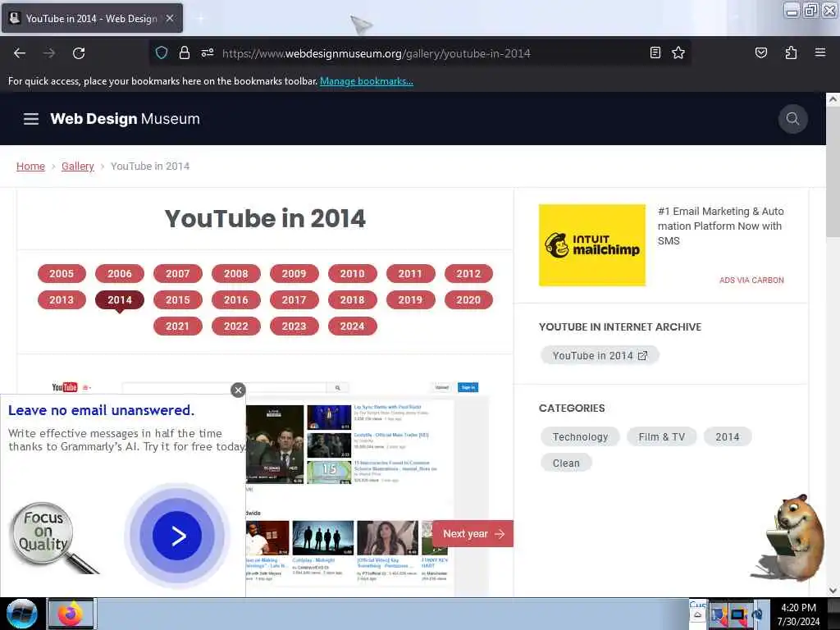
Task: Go back with the browser back arrow
Action: pyautogui.click(x=20, y=53)
